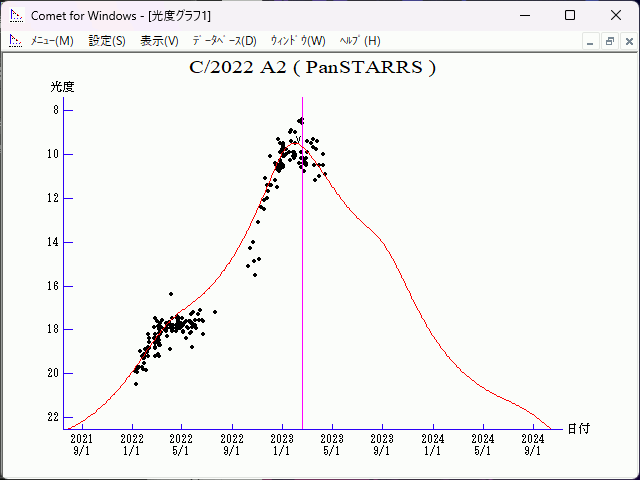The width and height of the screenshot is (640, 480).
Task: Maximize the Comet for Windows application window
Action: pos(570,15)
